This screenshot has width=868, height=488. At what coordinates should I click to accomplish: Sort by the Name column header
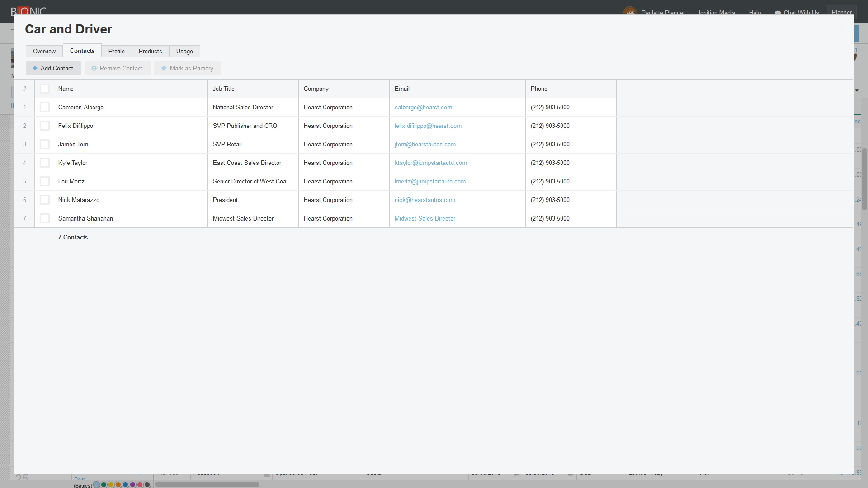(x=66, y=89)
